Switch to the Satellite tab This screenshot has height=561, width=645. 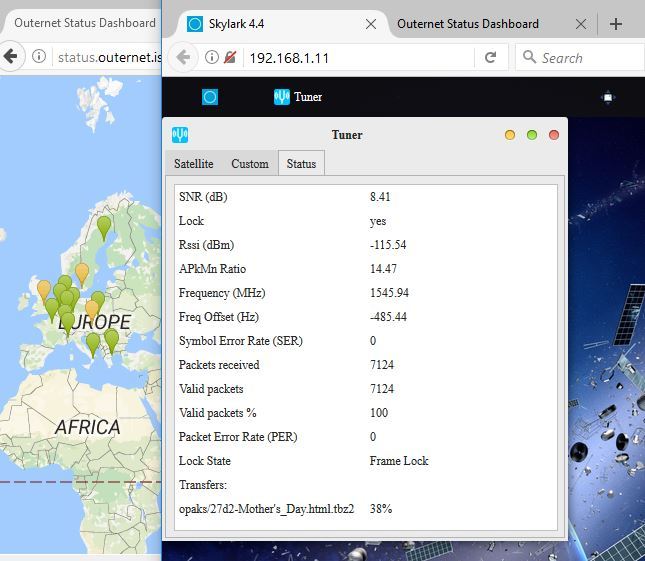click(194, 164)
